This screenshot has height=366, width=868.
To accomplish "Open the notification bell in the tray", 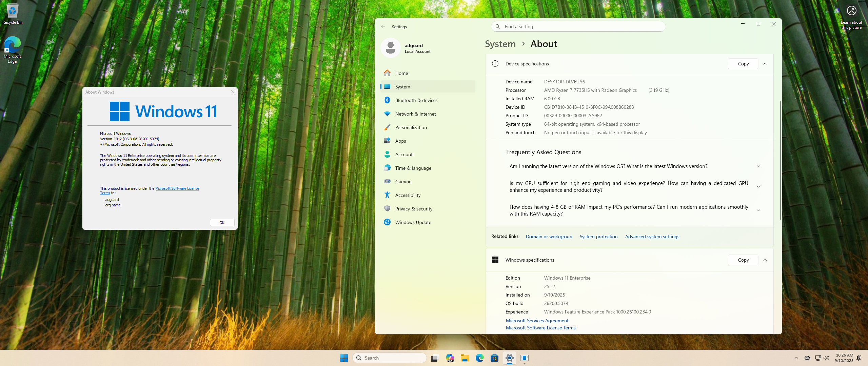I will pos(859,358).
